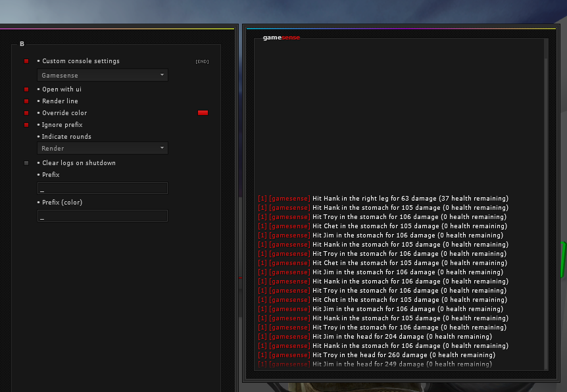Screen dimensions: 567x392
Task: Click the gamesense console title
Action: click(x=282, y=37)
